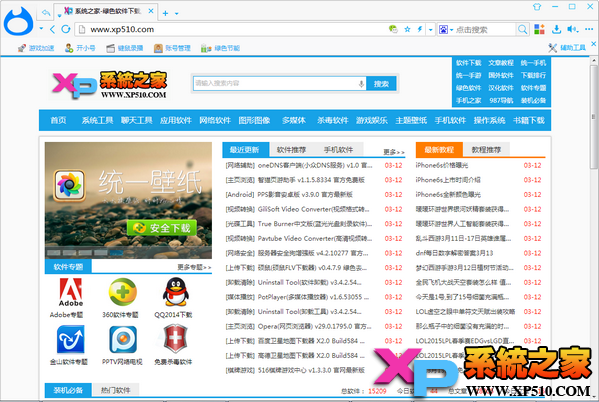Switch to 教程推荐 tab

coord(486,150)
